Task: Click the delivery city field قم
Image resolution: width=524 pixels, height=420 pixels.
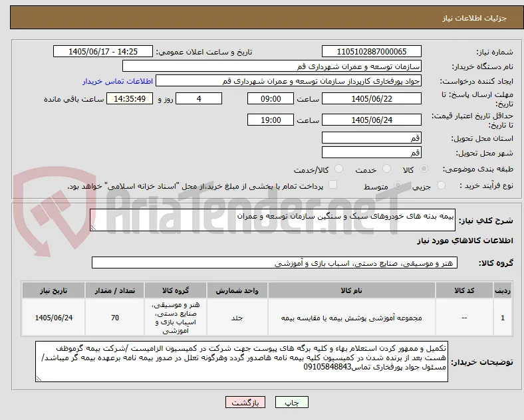Action: [x=372, y=153]
